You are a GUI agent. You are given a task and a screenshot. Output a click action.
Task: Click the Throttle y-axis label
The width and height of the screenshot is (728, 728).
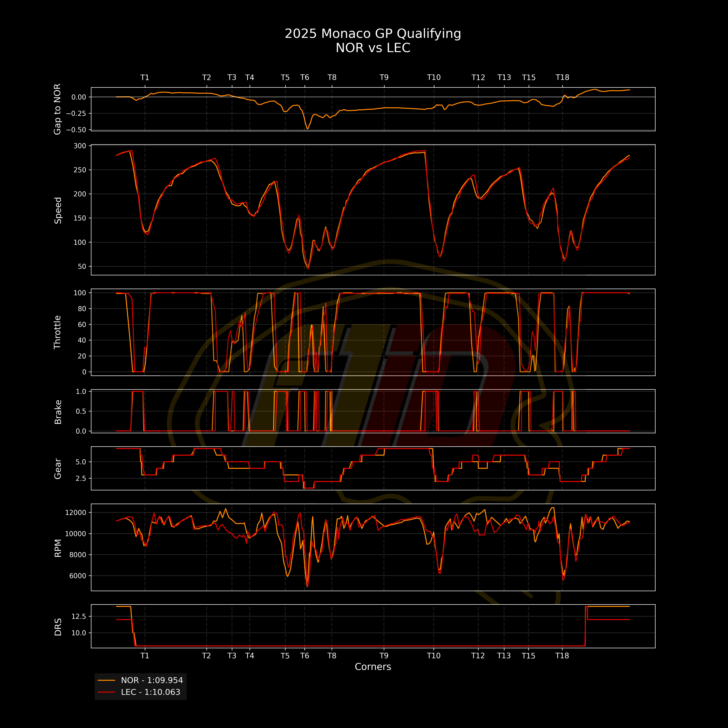point(57,332)
